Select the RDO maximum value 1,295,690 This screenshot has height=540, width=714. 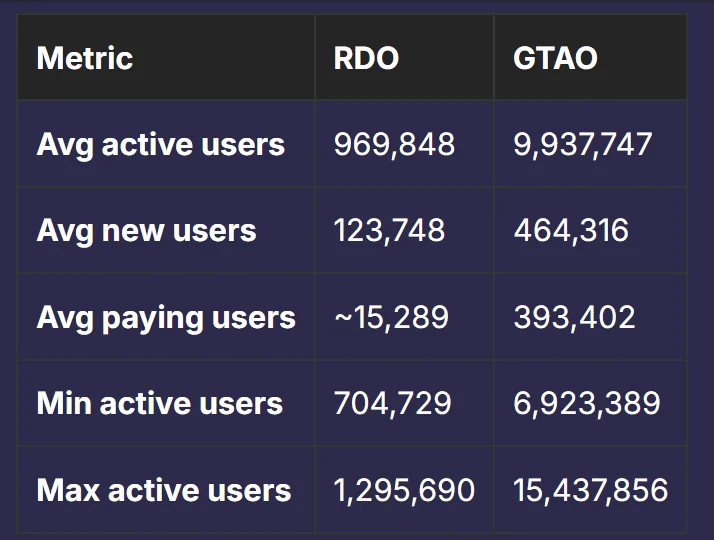coord(404,491)
